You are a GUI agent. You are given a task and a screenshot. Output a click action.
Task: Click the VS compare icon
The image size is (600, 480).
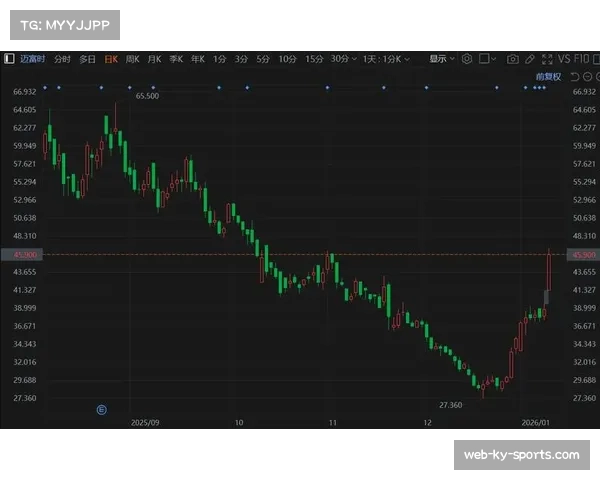pyautogui.click(x=563, y=59)
